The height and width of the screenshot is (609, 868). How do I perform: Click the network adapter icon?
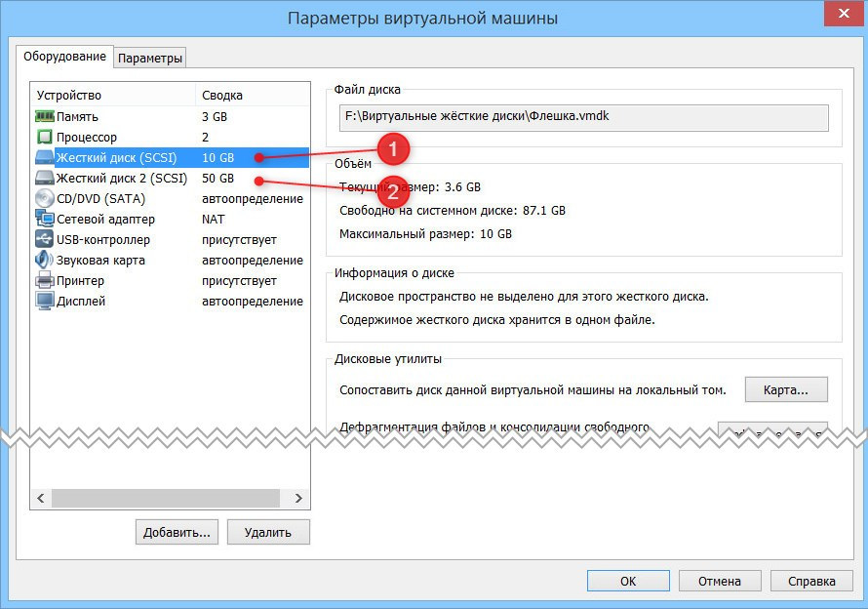[x=45, y=220]
